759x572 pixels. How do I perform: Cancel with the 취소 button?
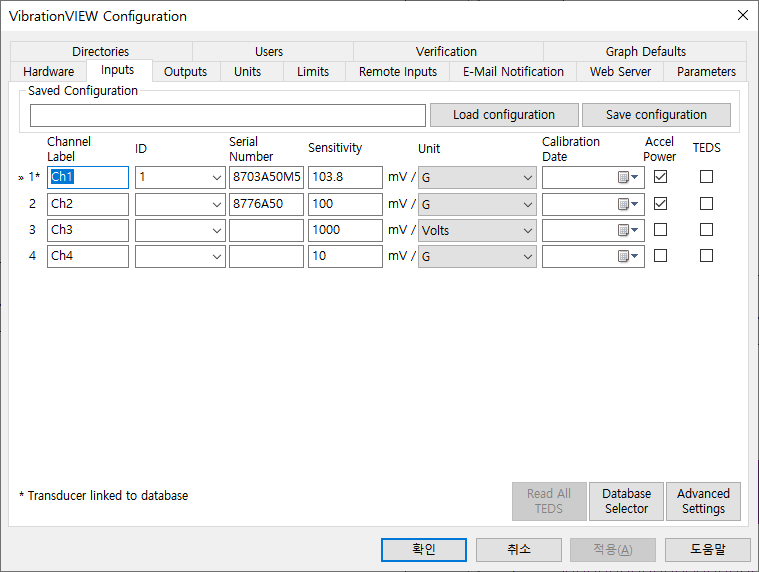[518, 550]
